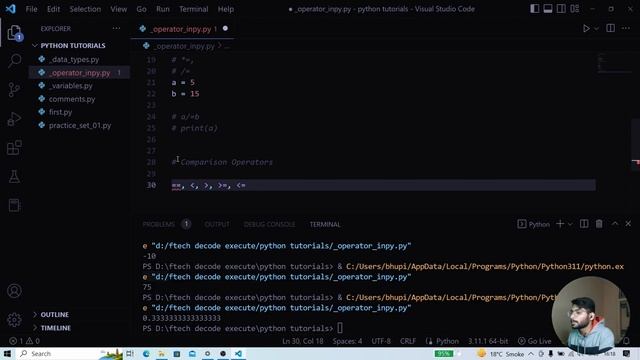Open the Go menu
640x360 pixels.
141,9
